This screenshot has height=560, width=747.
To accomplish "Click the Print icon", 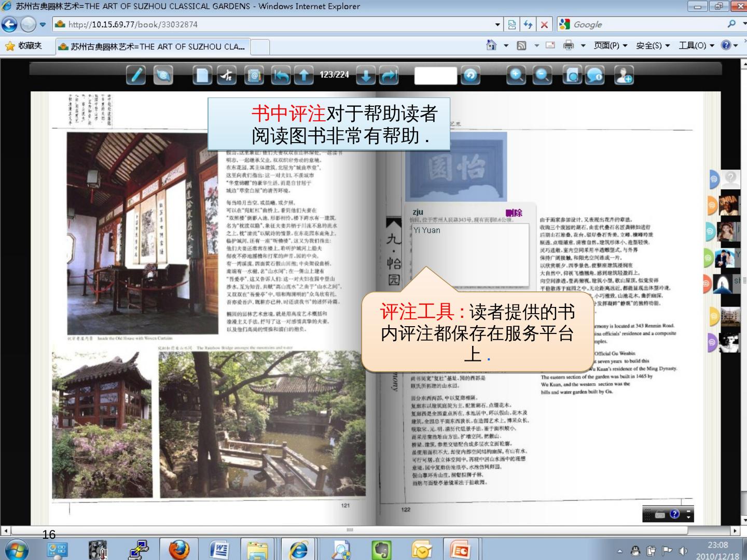I will 569,45.
